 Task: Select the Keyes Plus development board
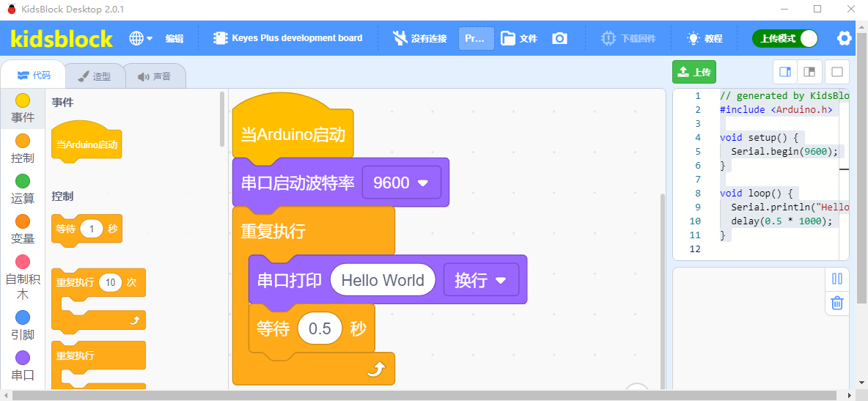coord(288,38)
